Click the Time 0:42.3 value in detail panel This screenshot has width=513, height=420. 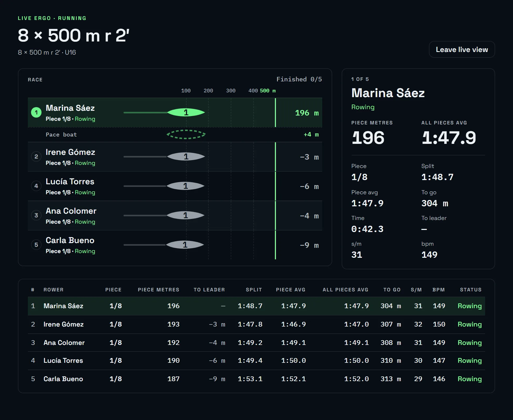click(367, 229)
